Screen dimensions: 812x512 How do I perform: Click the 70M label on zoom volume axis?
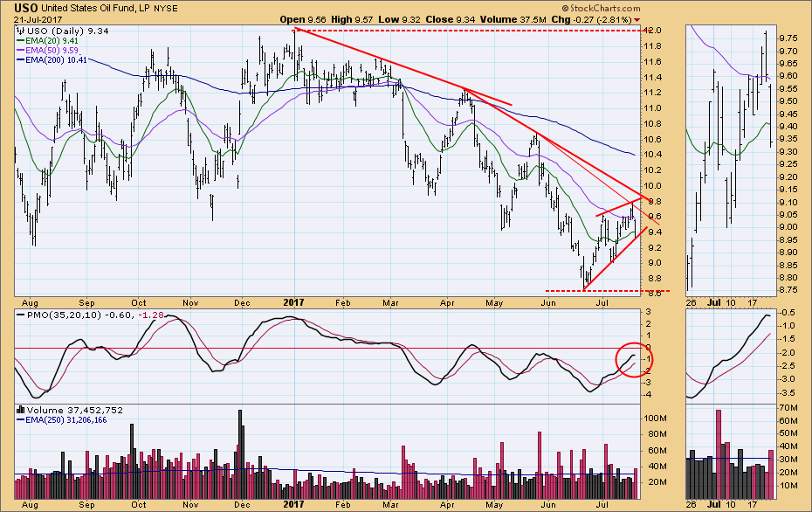pyautogui.click(x=788, y=407)
